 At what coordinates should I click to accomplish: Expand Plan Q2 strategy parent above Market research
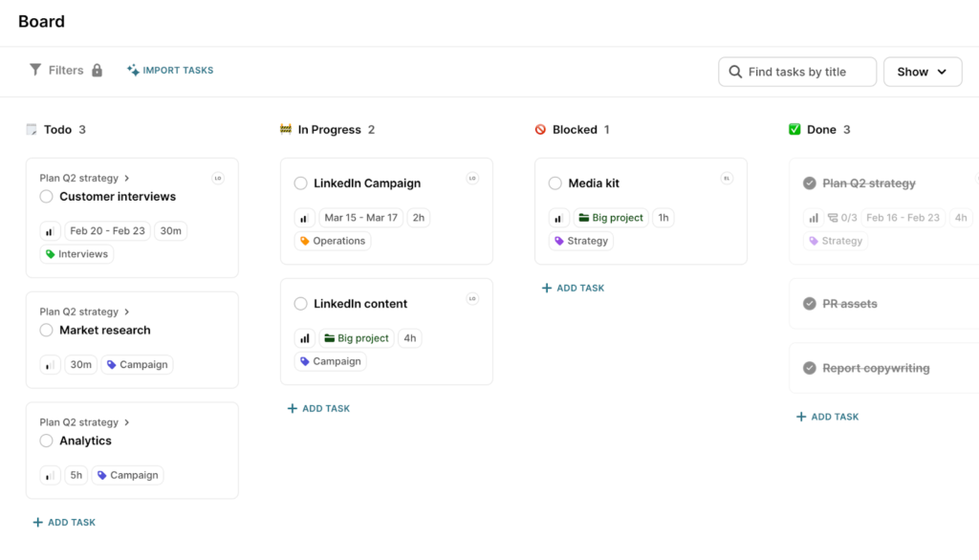pos(127,312)
